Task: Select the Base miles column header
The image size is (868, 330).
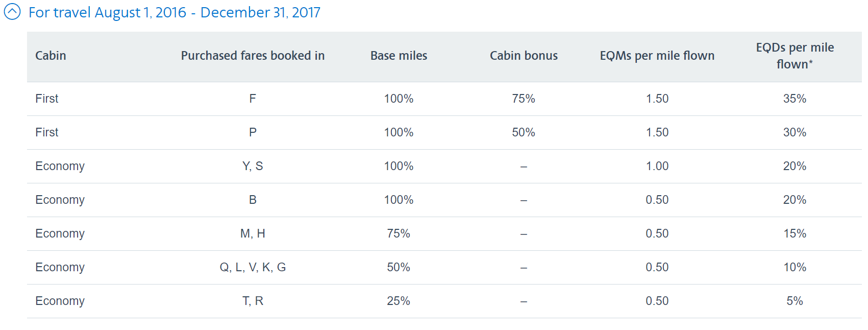Action: (x=399, y=56)
